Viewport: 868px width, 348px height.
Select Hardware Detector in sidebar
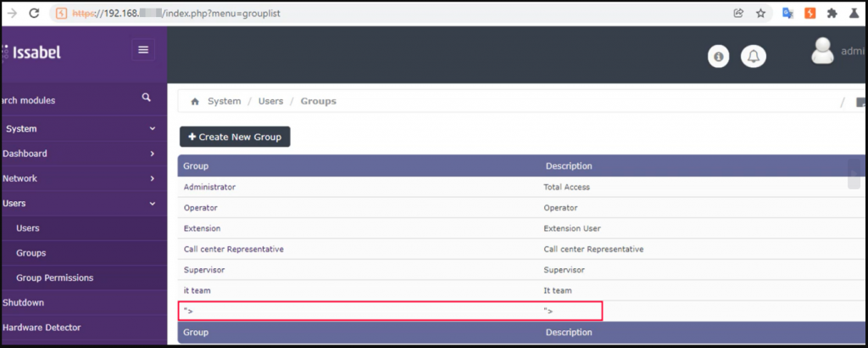coord(42,328)
